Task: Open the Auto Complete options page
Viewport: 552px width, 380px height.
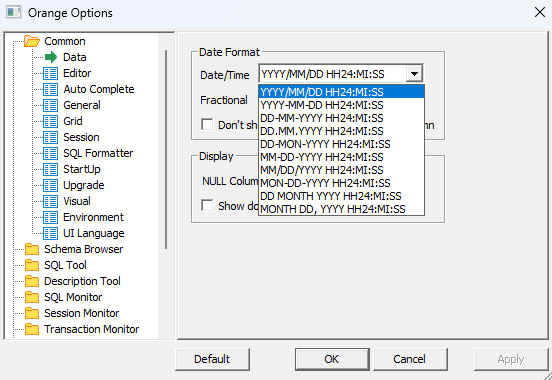Action: 99,89
